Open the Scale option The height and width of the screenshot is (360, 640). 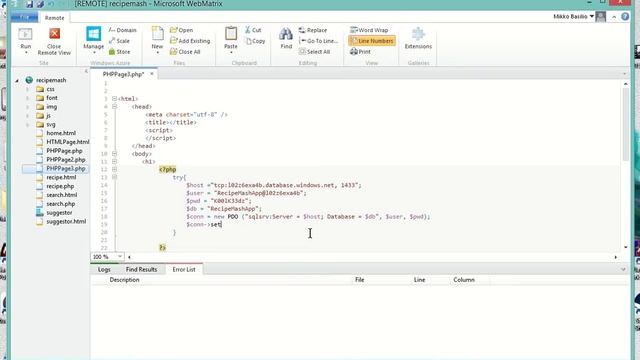click(119, 41)
